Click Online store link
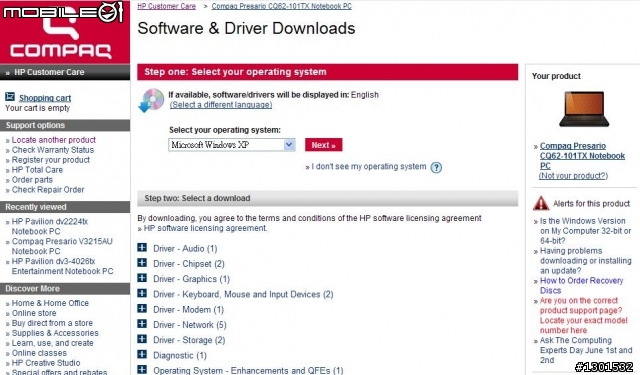The width and height of the screenshot is (640, 375). [x=34, y=313]
